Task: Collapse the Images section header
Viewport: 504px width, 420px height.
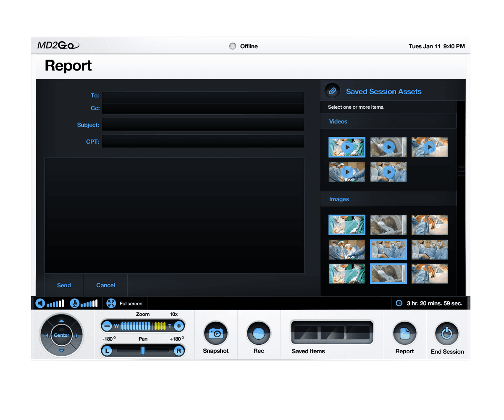Action: (x=388, y=199)
